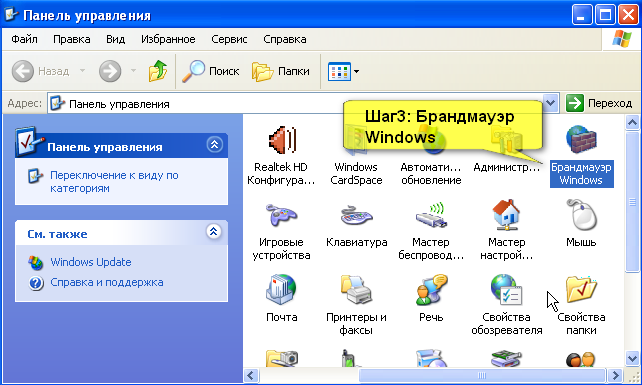The height and width of the screenshot is (385, 642).
Task: Open Принтеры и факсы icon
Action: [356, 290]
